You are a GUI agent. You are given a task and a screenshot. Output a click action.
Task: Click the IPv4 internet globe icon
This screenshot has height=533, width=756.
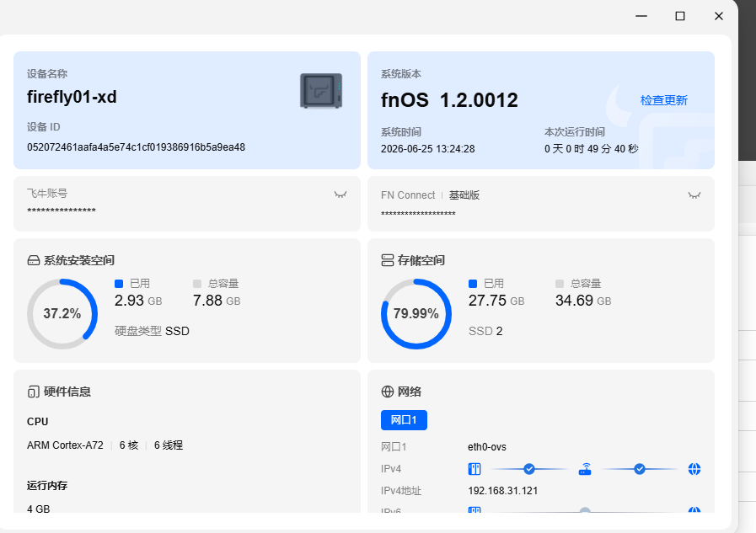click(694, 469)
